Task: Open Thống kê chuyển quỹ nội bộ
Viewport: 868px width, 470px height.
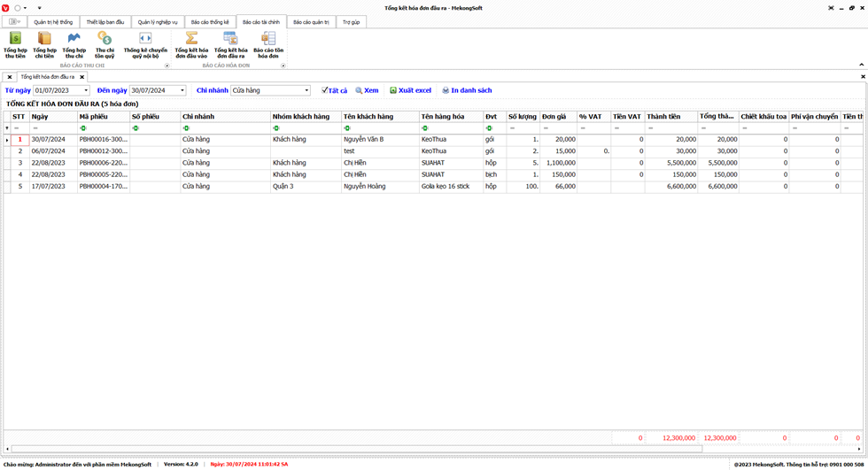Action: 145,44
